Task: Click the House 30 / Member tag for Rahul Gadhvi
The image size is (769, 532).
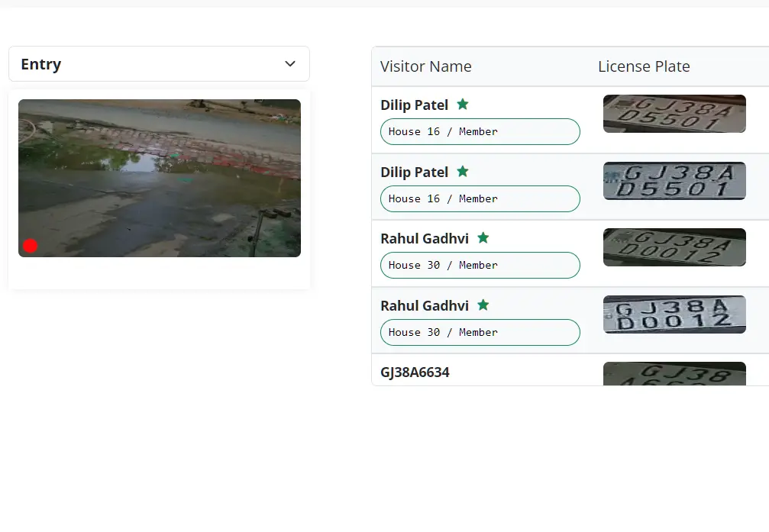Action: (480, 265)
